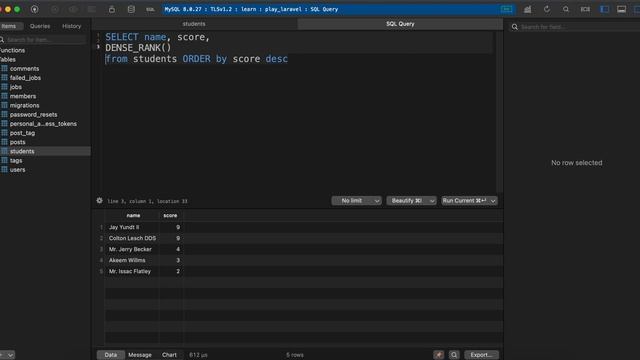Click the comments table icon
Viewport: 640px width, 360px height.
click(x=4, y=69)
